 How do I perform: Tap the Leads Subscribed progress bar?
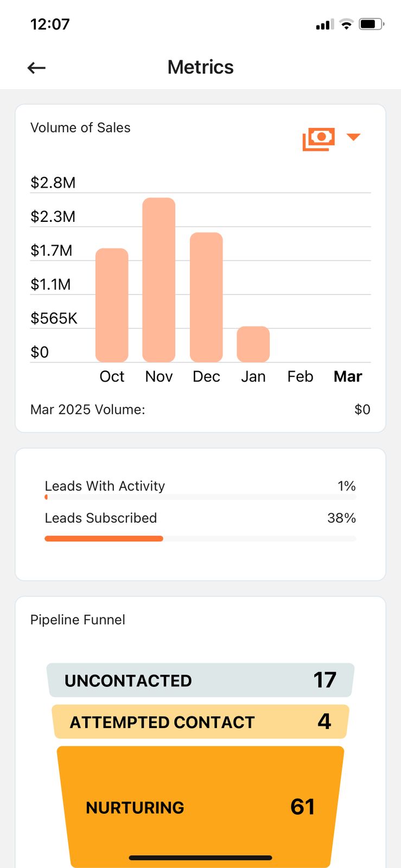(x=200, y=539)
